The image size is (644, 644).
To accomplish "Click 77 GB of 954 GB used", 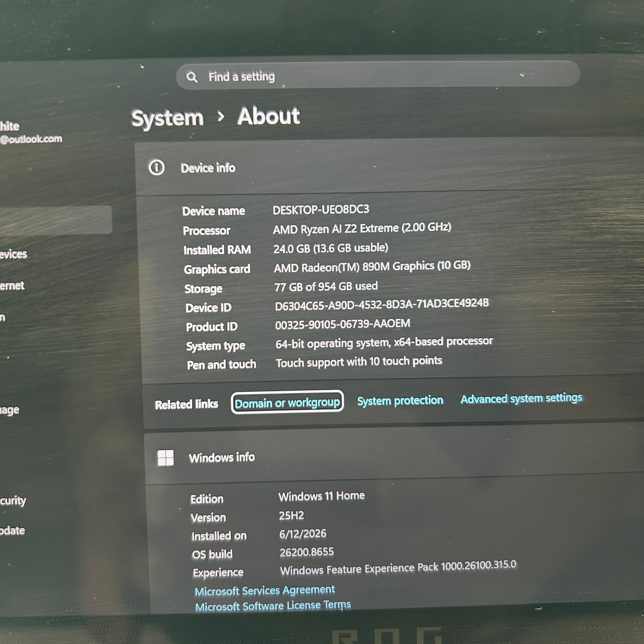I will [326, 287].
